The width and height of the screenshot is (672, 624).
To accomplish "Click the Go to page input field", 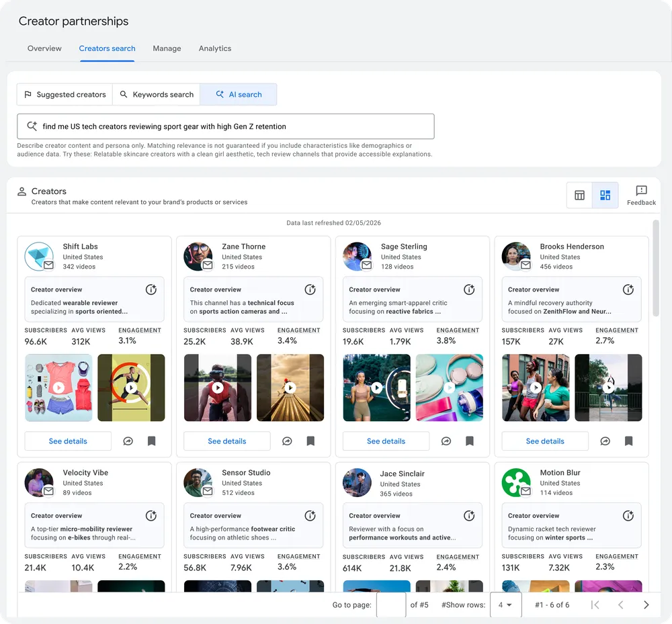I will pos(390,605).
